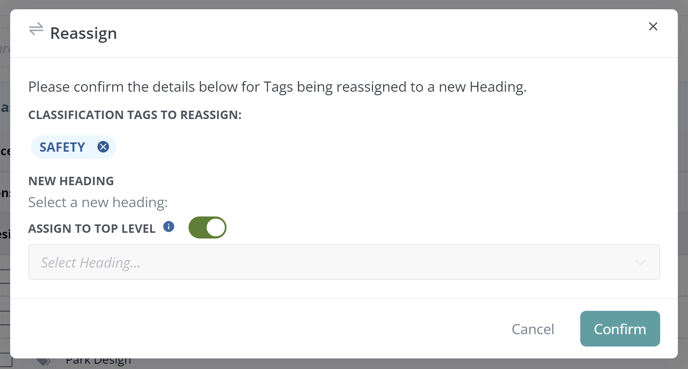Screen dimensions: 688x369
Task: Tick the checkbox at the bottom-left edge
Action: point(5,362)
